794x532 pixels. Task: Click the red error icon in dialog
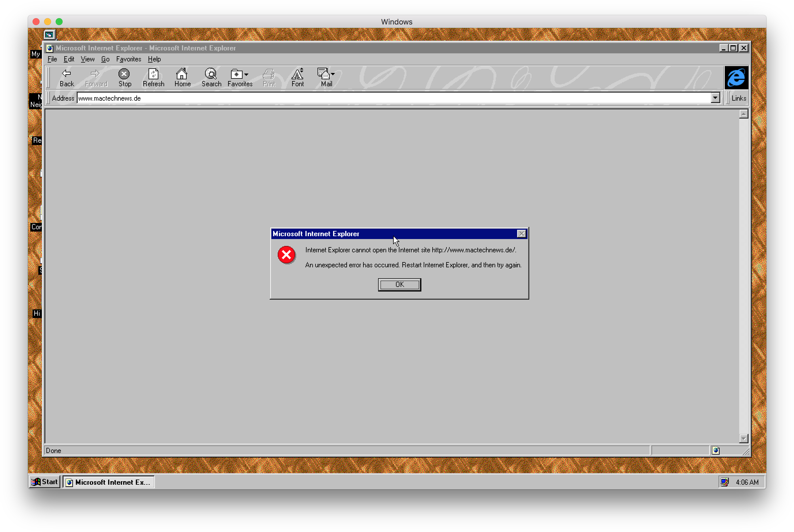[x=286, y=255]
